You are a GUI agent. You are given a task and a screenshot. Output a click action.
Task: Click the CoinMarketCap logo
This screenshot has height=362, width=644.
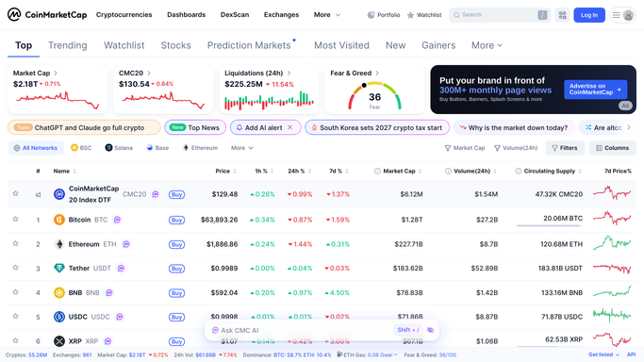[47, 15]
